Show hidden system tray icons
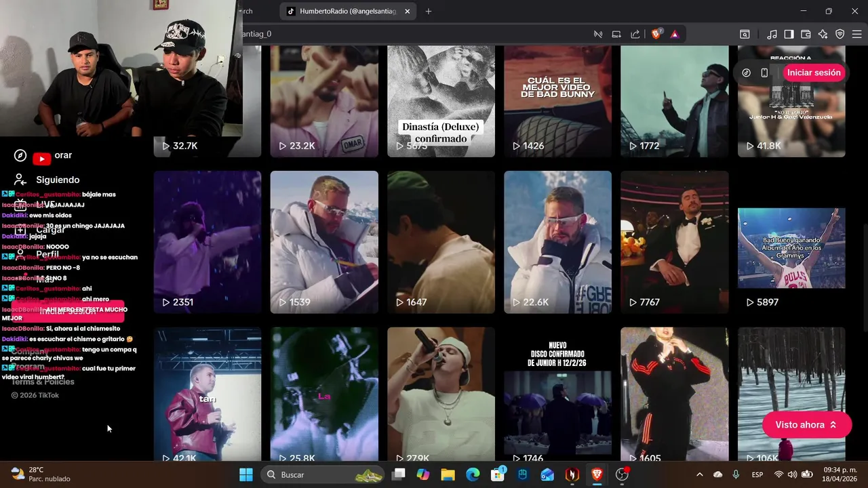 [700, 474]
